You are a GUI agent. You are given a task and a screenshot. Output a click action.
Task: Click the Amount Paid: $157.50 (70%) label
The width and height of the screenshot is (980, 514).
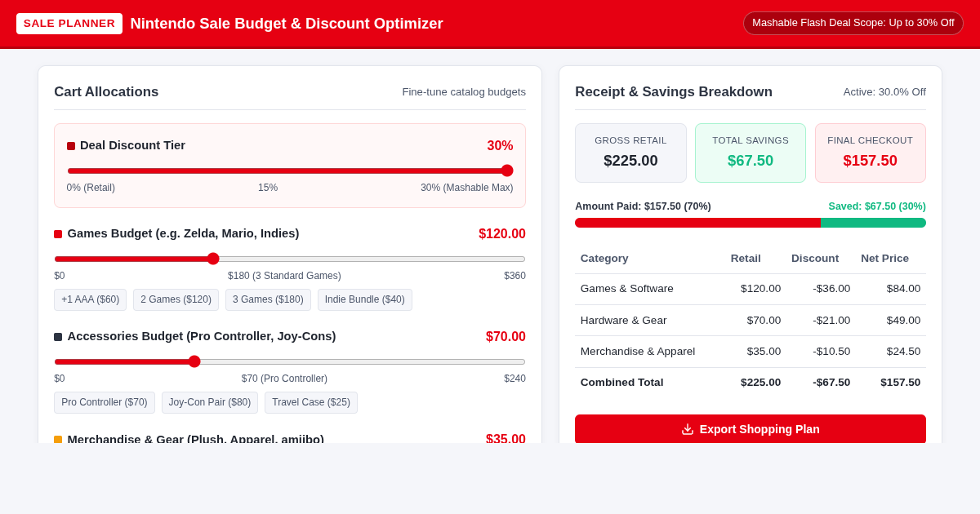643,206
